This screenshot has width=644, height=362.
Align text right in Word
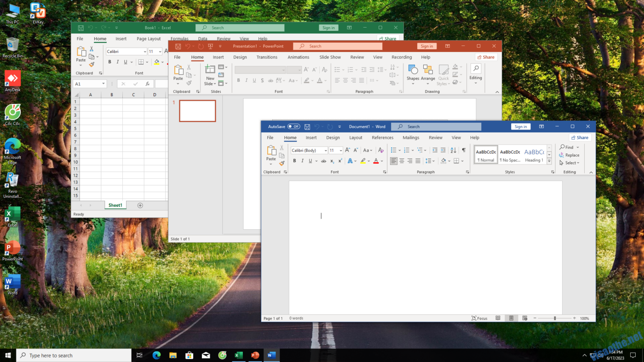[x=410, y=161]
